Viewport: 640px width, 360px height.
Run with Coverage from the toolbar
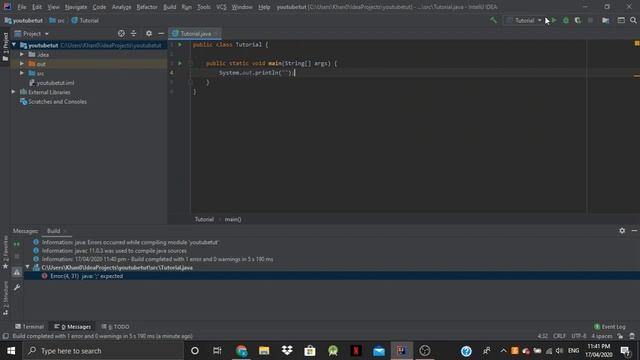(x=578, y=20)
